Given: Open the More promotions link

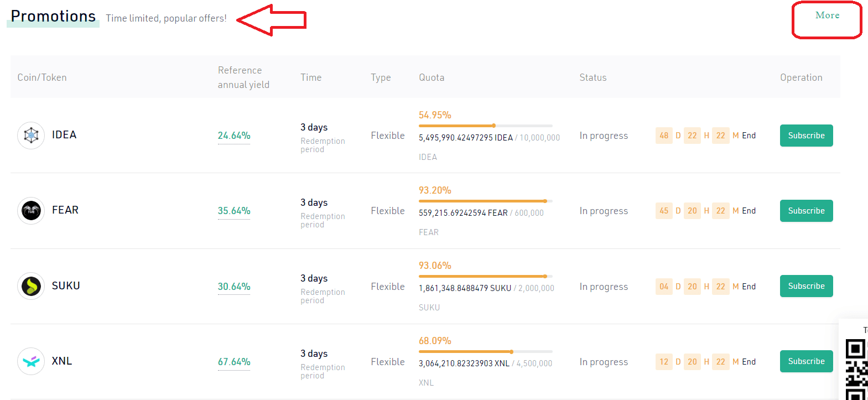Looking at the screenshot, I should click(827, 15).
